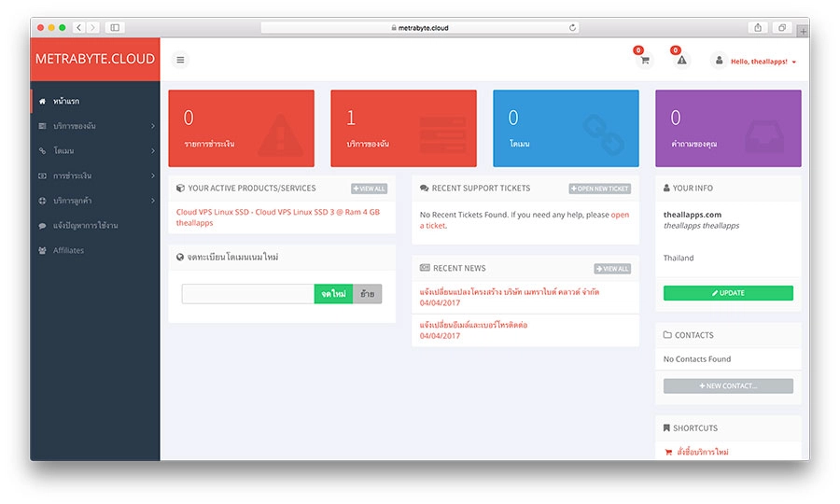Click the Safari share icon

point(758,28)
